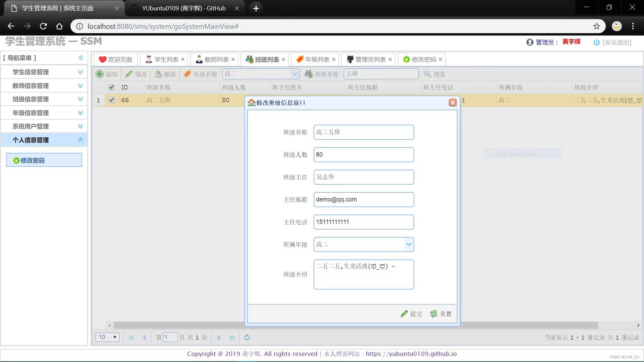Click the 重置 reset button
The height and width of the screenshot is (362, 644).
coord(441,314)
